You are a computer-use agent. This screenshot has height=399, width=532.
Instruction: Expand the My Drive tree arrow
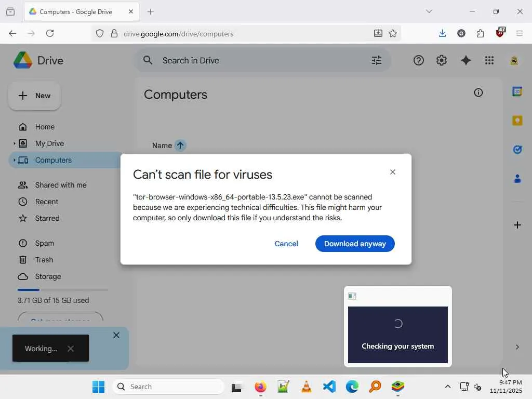click(x=14, y=143)
